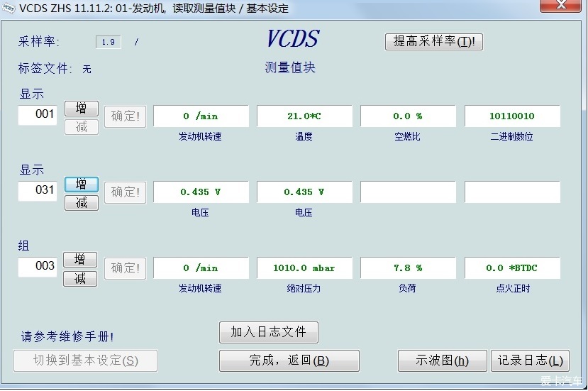This screenshot has height=391, width=588.
Task: Click the first 电压 label
Action: pyautogui.click(x=200, y=213)
